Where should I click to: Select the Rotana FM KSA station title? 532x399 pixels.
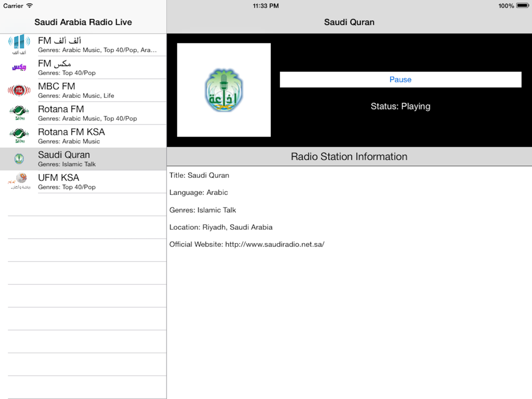tap(71, 132)
